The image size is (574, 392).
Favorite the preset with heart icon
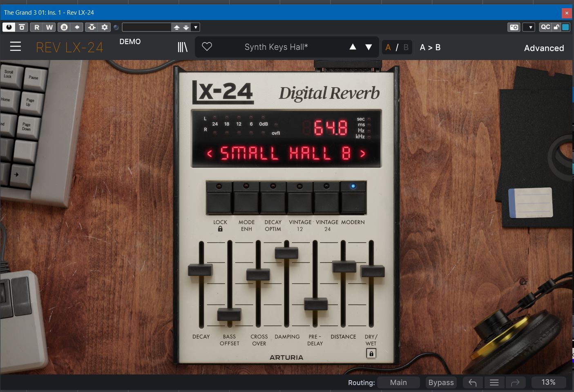coord(207,47)
